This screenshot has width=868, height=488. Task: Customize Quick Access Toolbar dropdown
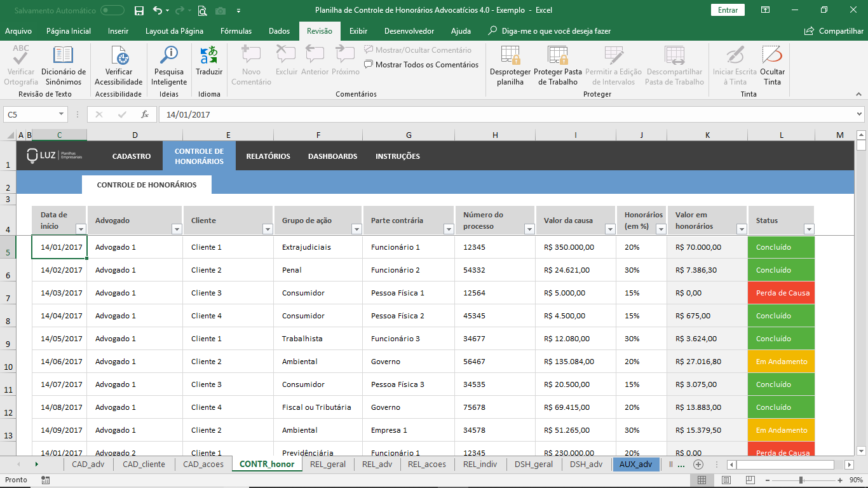click(x=238, y=10)
